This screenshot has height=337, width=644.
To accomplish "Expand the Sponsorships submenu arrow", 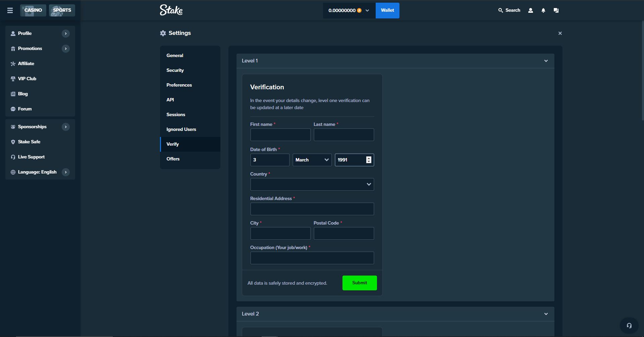I will 66,127.
